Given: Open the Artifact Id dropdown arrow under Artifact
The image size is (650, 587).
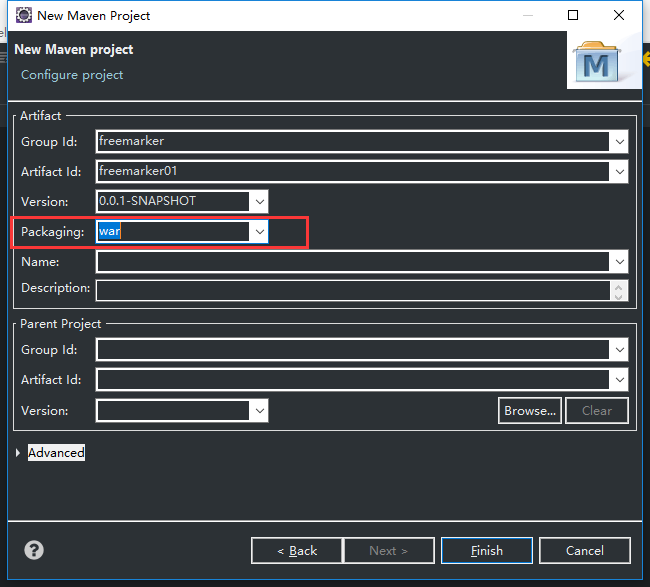Looking at the screenshot, I should point(619,172).
